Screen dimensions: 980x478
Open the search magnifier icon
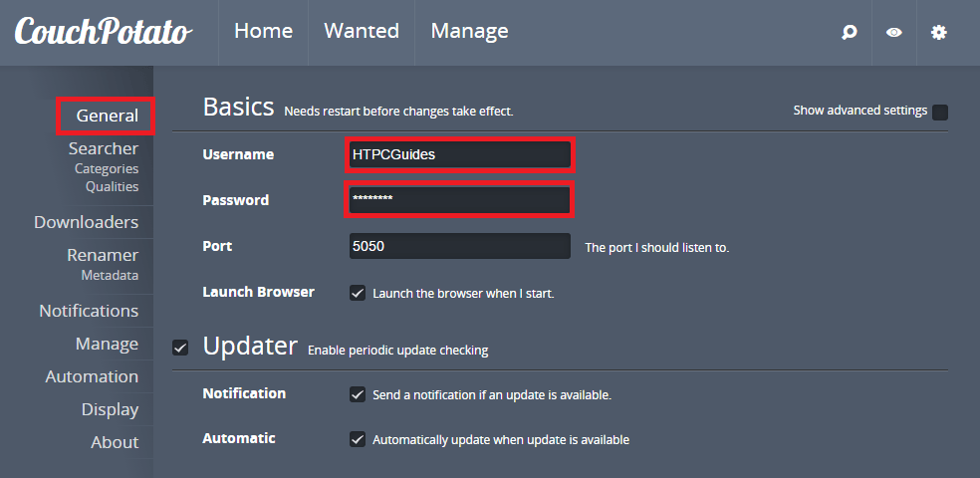click(x=849, y=32)
